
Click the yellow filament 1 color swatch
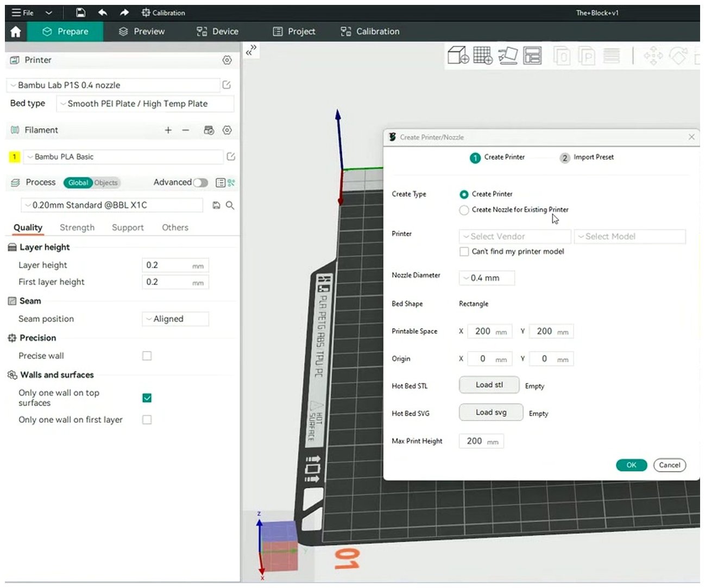coord(14,157)
